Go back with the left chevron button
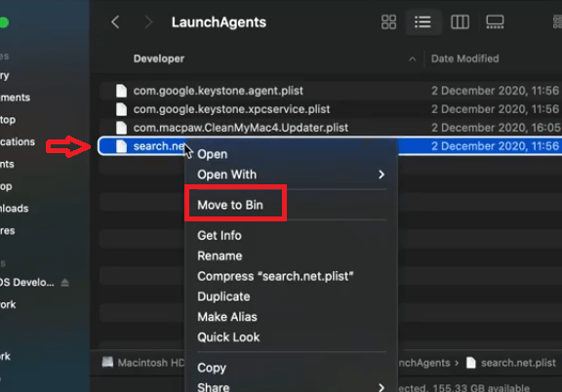 115,22
